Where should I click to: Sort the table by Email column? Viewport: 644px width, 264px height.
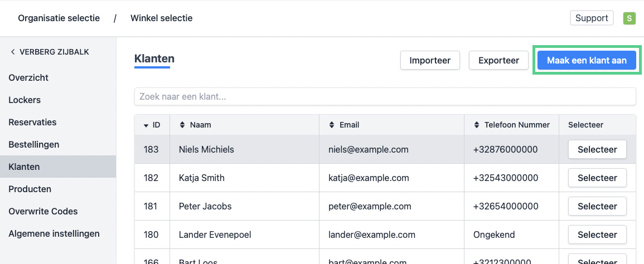[x=331, y=125]
